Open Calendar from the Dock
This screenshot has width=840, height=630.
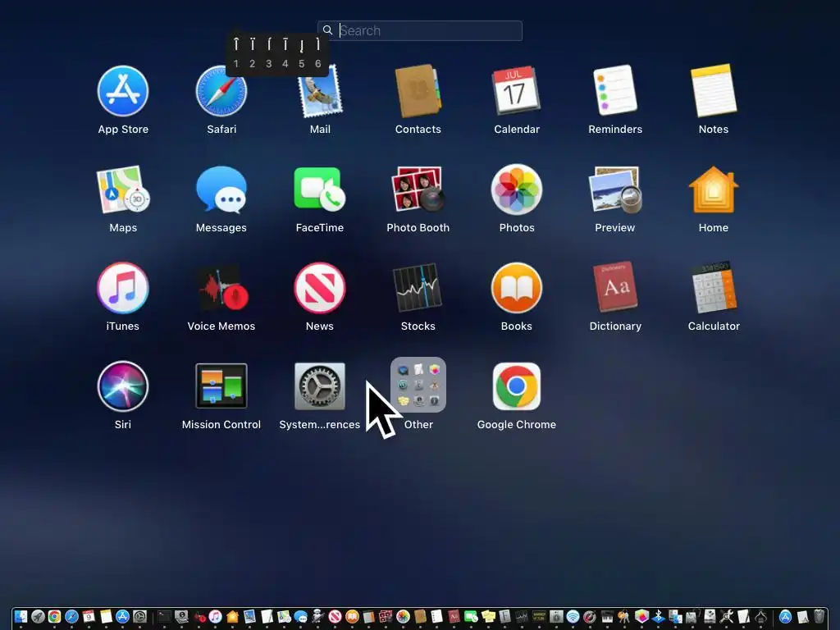pyautogui.click(x=89, y=617)
